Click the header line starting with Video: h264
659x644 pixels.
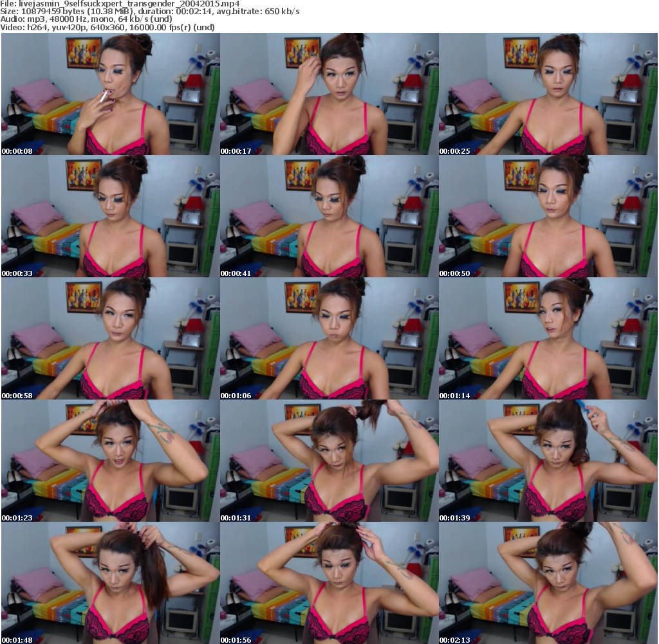(107, 27)
